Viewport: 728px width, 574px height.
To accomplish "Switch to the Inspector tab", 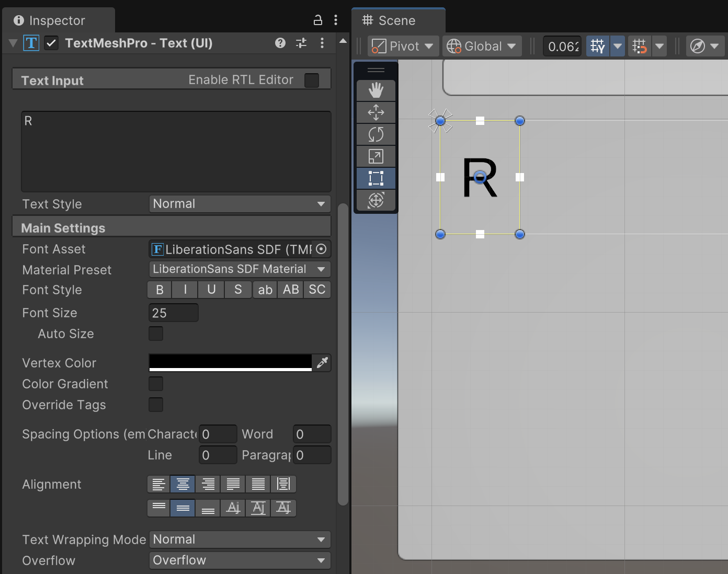I will (x=56, y=20).
